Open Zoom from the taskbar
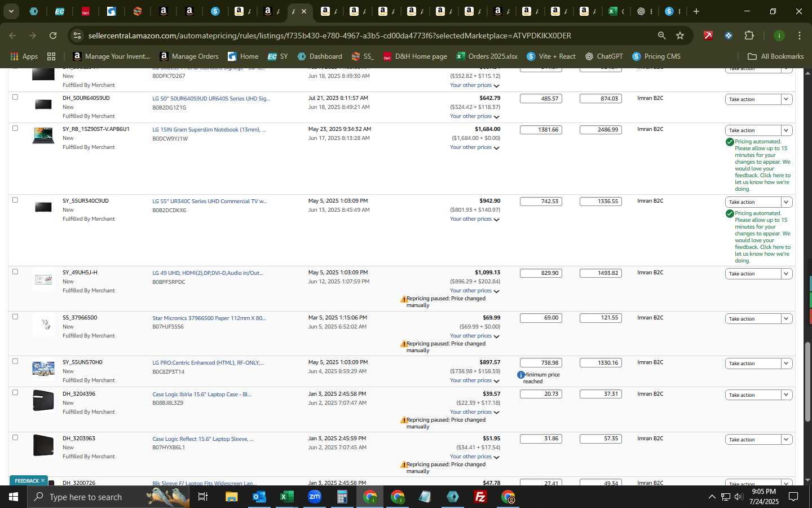 tap(314, 497)
